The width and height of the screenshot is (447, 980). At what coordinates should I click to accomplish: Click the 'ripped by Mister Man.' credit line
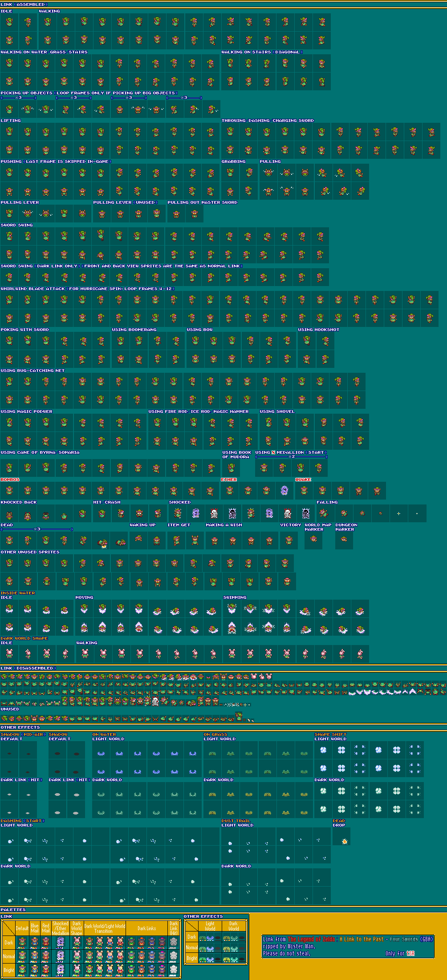[289, 947]
